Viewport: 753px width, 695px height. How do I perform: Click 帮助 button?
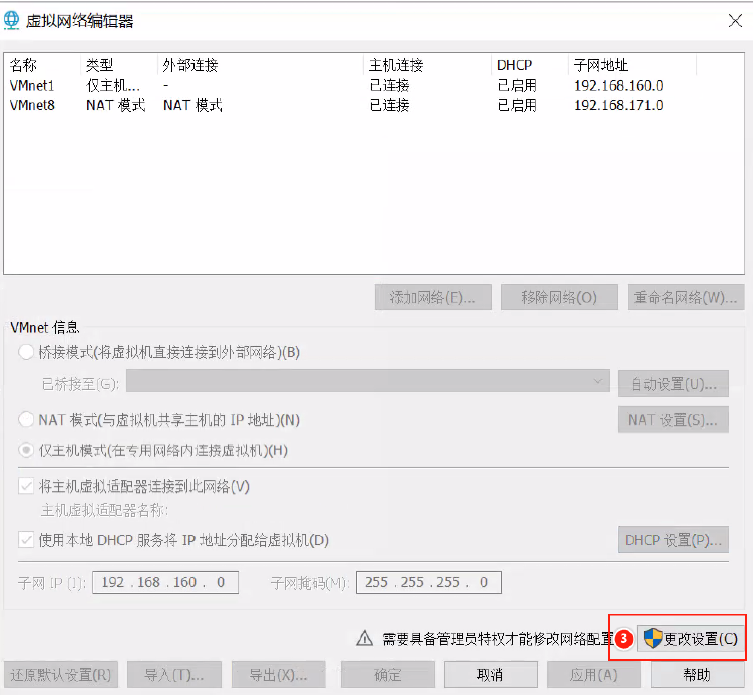click(697, 675)
